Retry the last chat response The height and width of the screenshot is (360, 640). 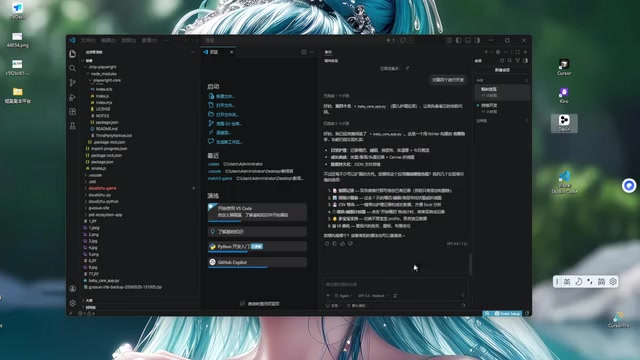point(327,244)
